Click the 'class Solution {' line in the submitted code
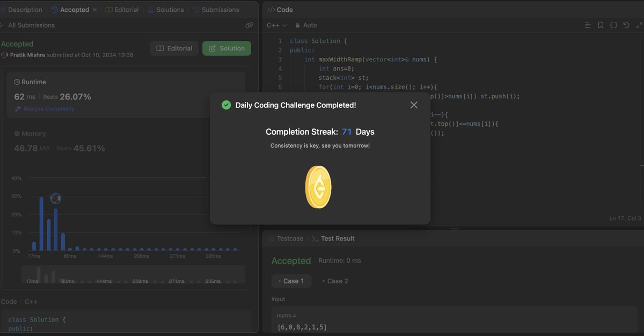This screenshot has width=644, height=336. [x=37, y=319]
